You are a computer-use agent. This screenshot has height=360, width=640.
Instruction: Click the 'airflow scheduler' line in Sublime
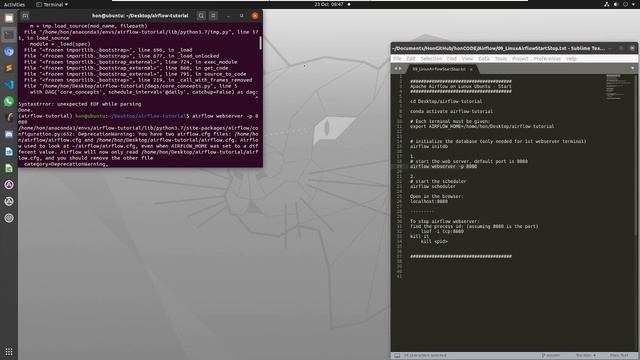pos(432,187)
